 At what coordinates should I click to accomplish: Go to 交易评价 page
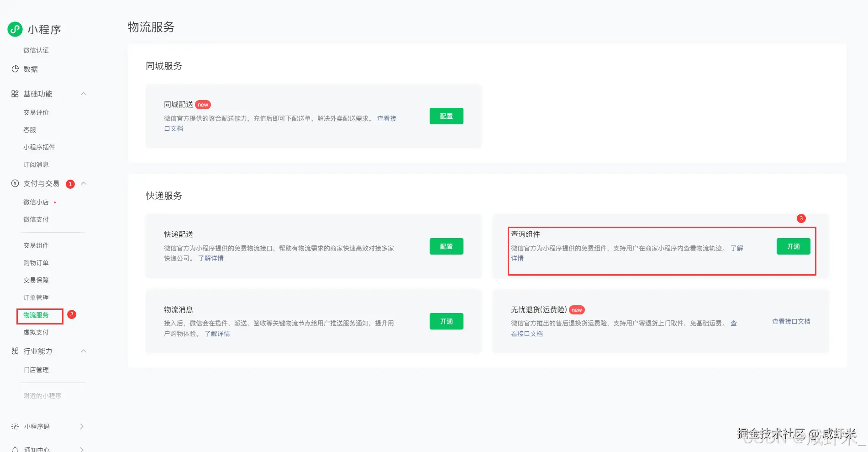pyautogui.click(x=36, y=112)
